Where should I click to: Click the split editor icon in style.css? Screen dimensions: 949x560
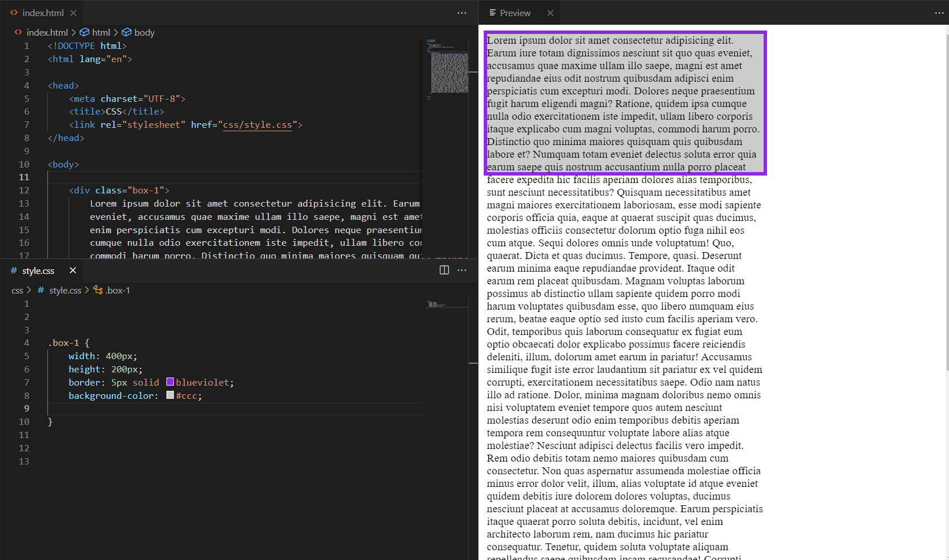444,271
